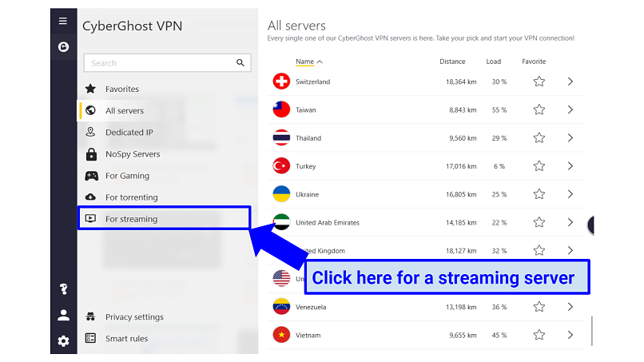644x362 pixels.
Task: Click the Ukraine flag icon
Action: coord(281,194)
